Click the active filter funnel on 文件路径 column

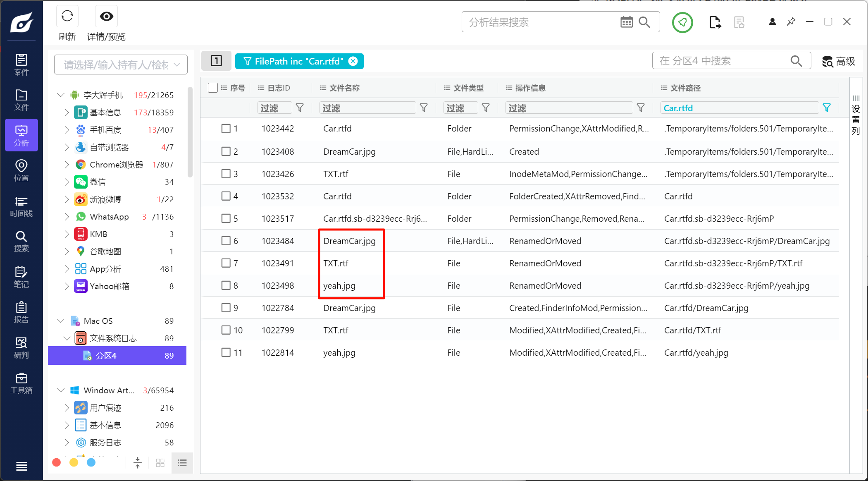click(x=827, y=108)
